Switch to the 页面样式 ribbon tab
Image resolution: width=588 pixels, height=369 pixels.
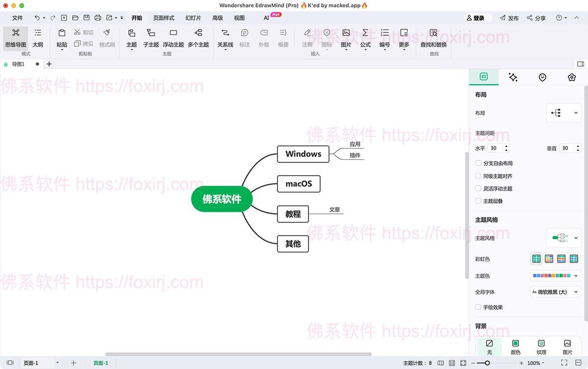click(163, 18)
